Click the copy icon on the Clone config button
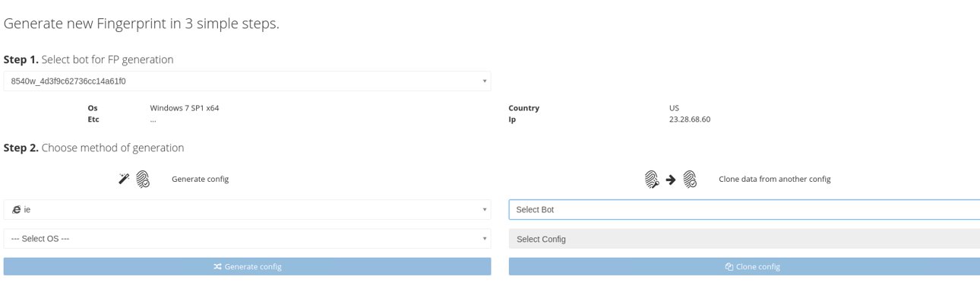980x283 pixels. point(729,267)
